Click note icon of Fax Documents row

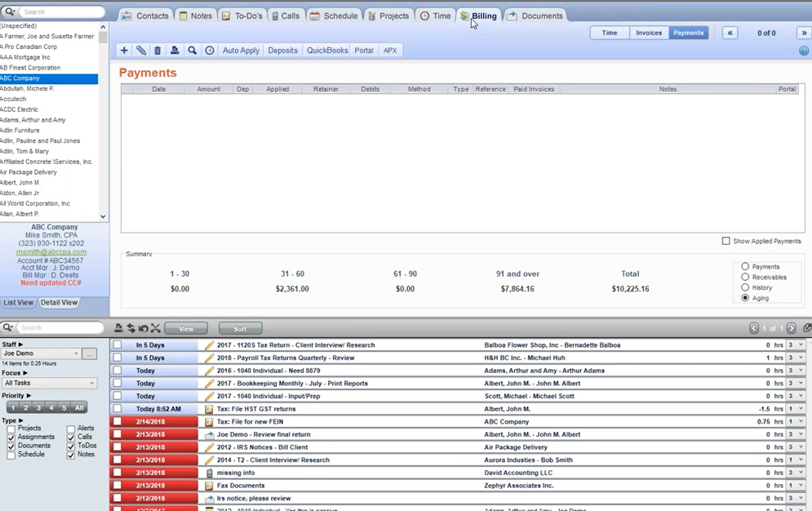(209, 486)
